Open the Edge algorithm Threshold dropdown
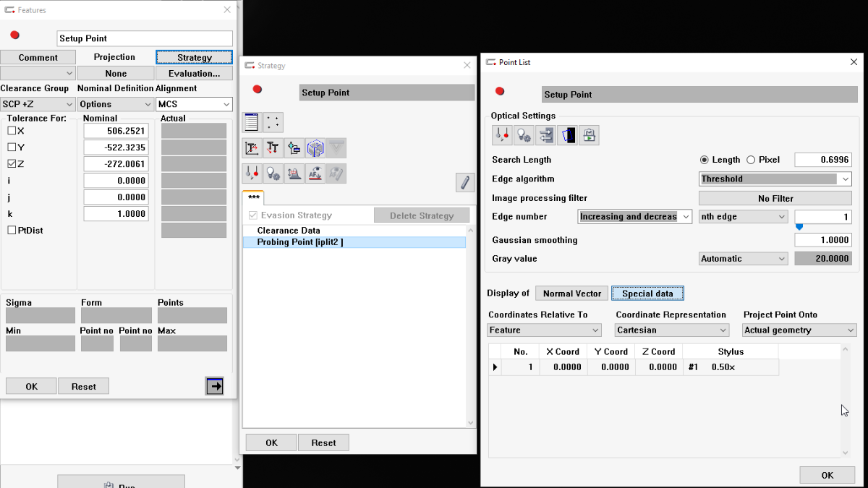This screenshot has width=868, height=488. [775, 179]
